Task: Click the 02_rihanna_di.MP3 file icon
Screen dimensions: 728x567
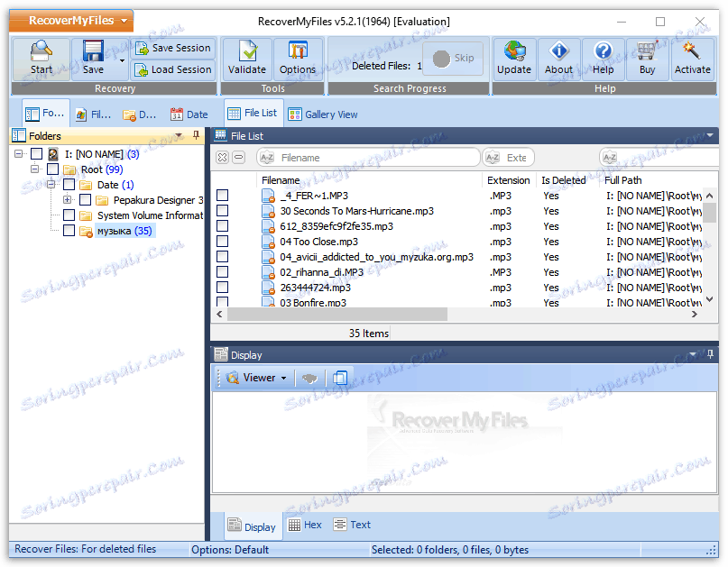Action: (268, 272)
